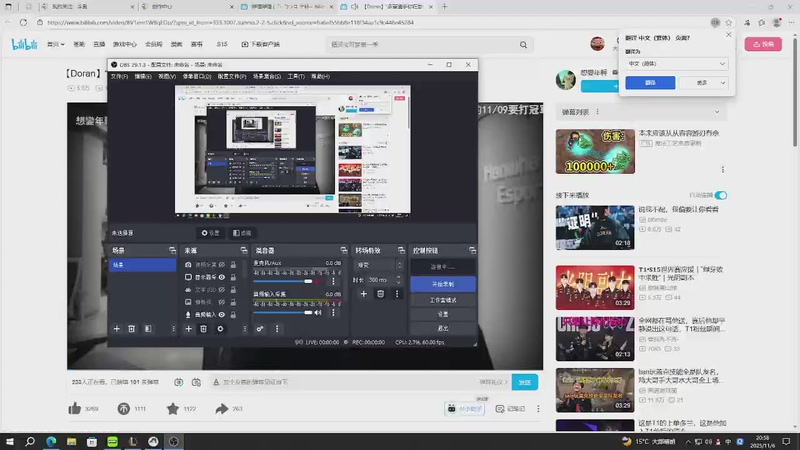Toggle eye icon on the image source
The width and height of the screenshot is (800, 450).
pos(221,302)
